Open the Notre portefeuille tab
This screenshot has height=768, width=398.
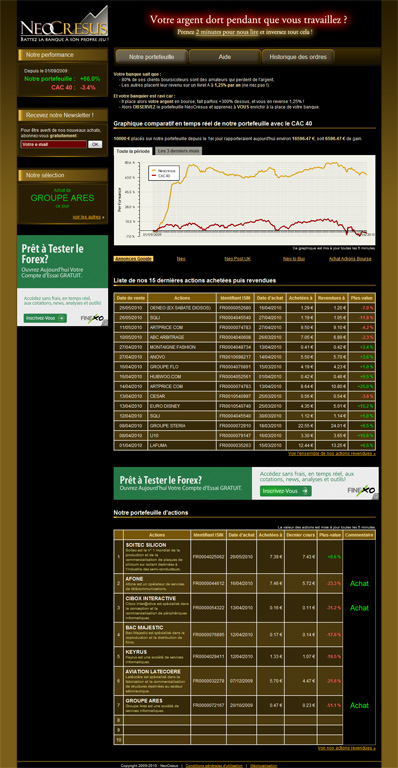click(151, 57)
